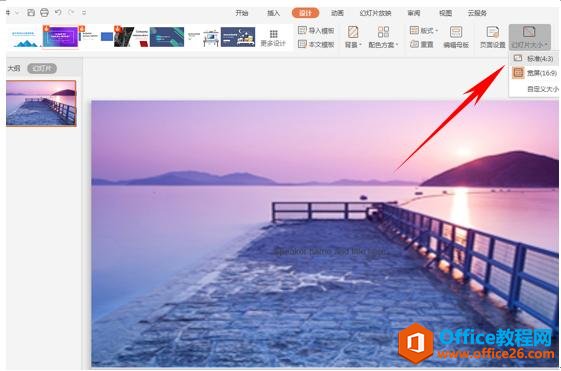Open the quick access toolbar customize arrow
The width and height of the screenshot is (561, 371).
point(84,13)
